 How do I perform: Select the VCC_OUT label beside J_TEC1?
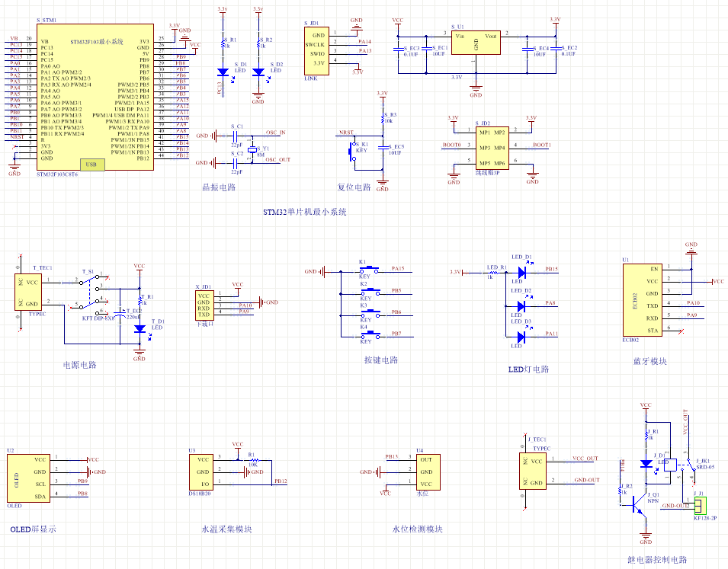coord(585,459)
